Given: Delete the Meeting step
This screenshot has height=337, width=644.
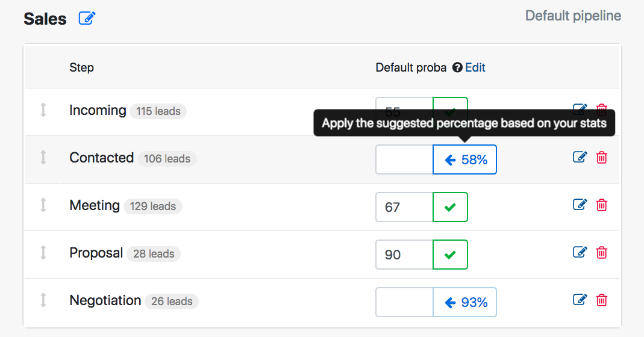Looking at the screenshot, I should (x=601, y=205).
